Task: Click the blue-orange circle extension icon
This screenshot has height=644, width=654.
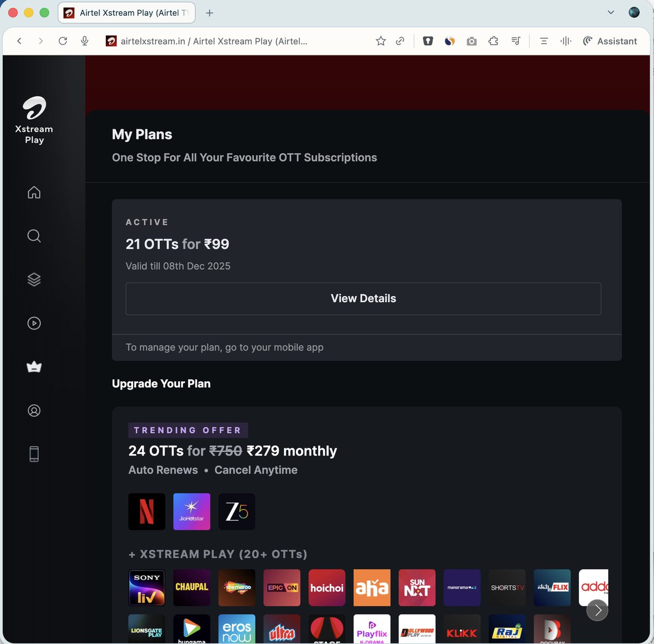Action: pyautogui.click(x=450, y=41)
